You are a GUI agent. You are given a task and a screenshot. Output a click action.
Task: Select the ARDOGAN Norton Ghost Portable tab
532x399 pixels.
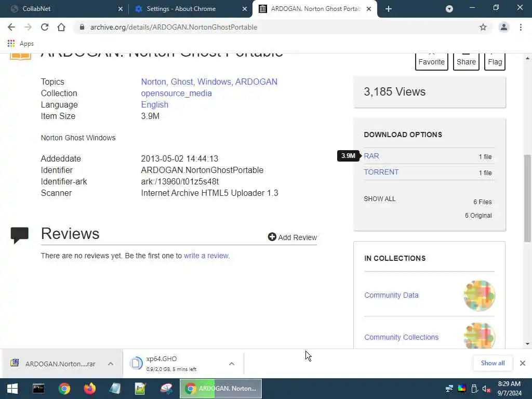(x=314, y=9)
